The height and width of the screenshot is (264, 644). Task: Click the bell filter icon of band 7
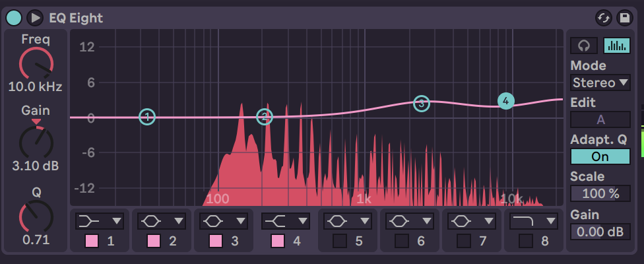click(461, 221)
